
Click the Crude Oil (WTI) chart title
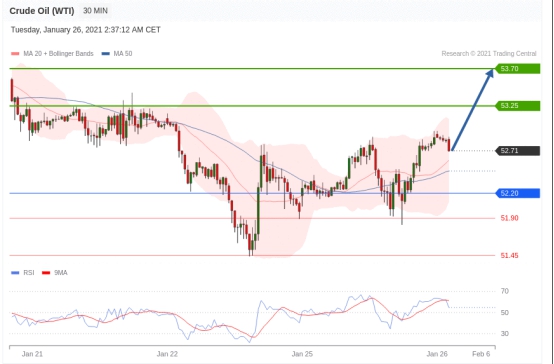point(42,11)
